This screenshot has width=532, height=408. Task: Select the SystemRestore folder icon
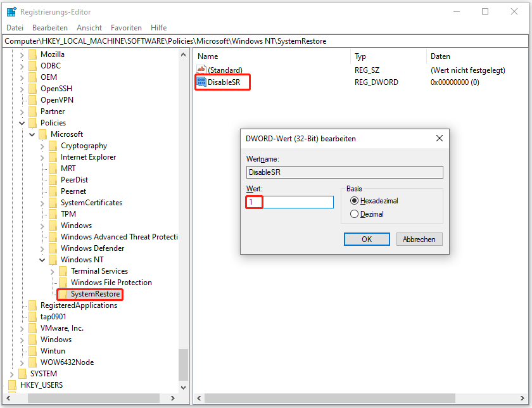click(x=63, y=294)
